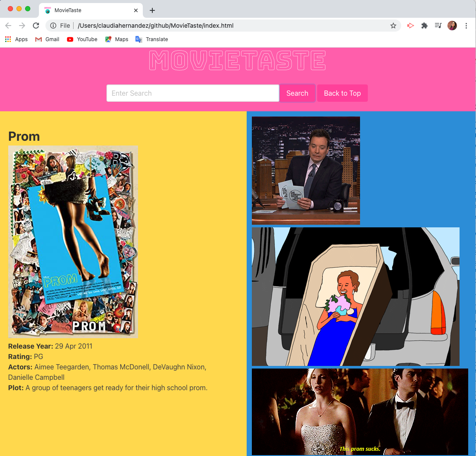Click the Rating PG text
Image resolution: width=476 pixels, height=456 pixels.
(x=26, y=357)
